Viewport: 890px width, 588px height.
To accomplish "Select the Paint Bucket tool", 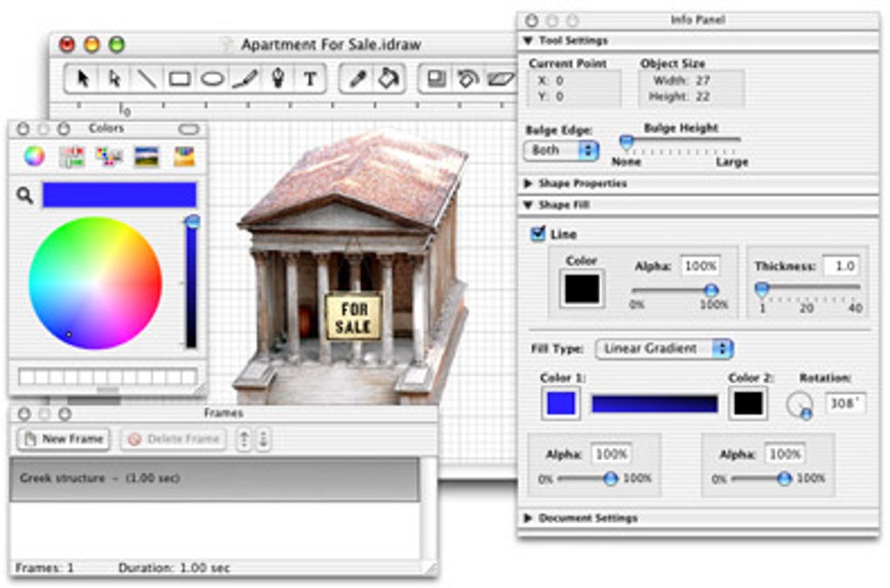I will tap(389, 79).
